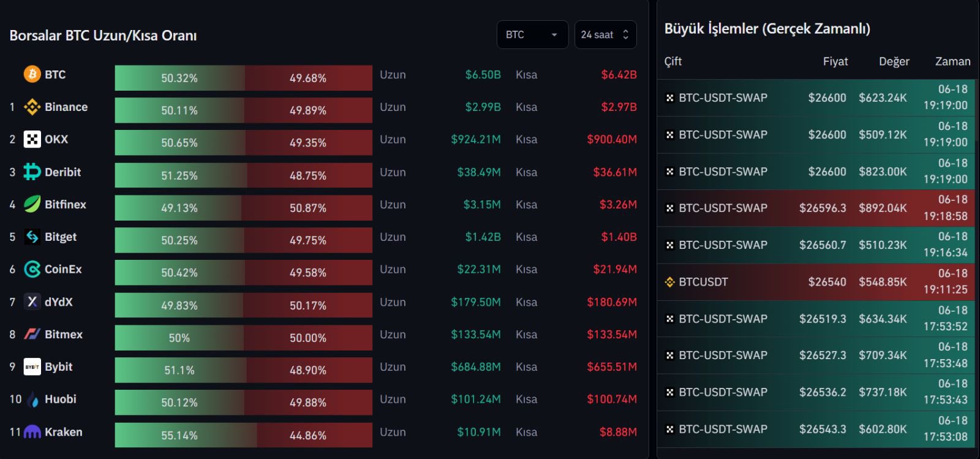This screenshot has height=459, width=980.
Task: Click the Çift column header
Action: pyautogui.click(x=673, y=61)
